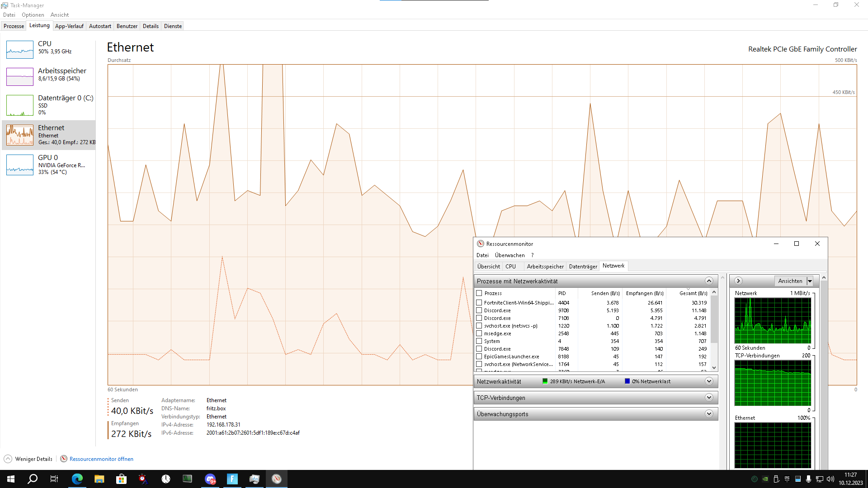This screenshot has width=868, height=488.
Task: Open the Optionen menu in Task-Manager
Action: tap(33, 14)
